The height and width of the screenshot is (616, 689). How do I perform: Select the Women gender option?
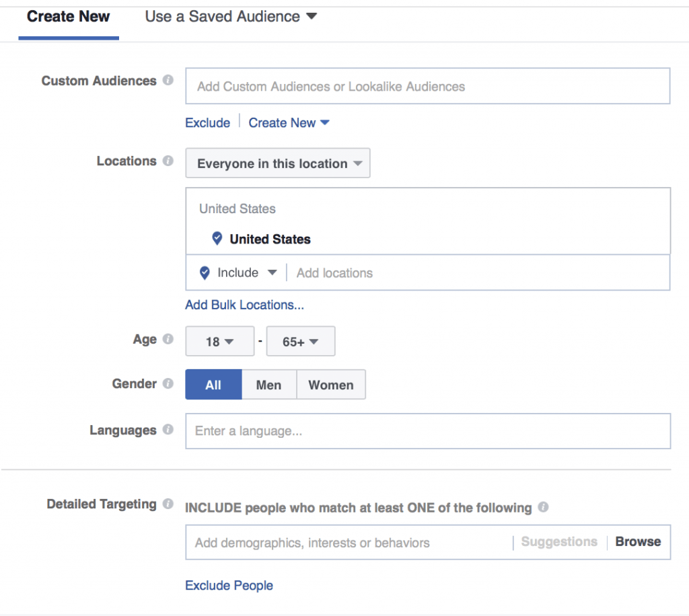tap(331, 385)
